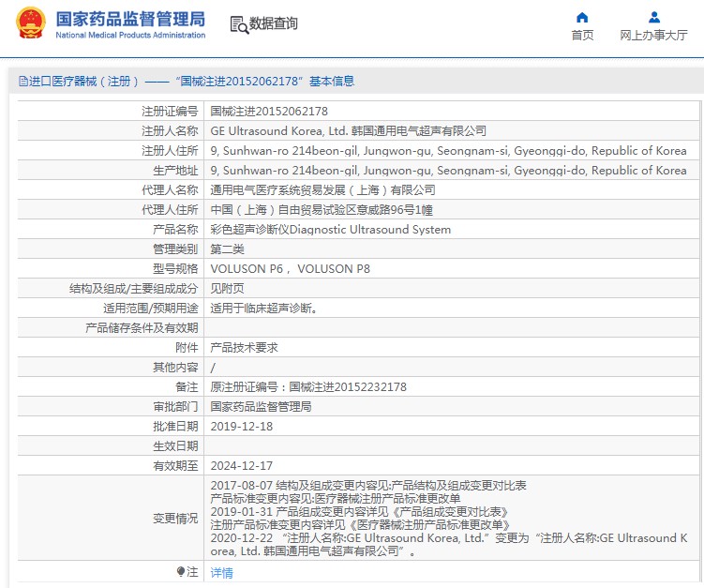
Task: Click the 注册证编号 label
Action: (x=170, y=112)
